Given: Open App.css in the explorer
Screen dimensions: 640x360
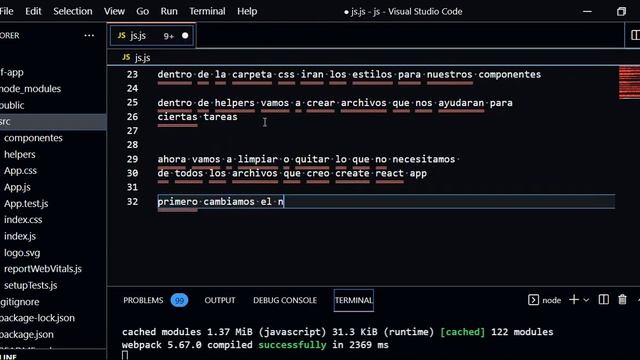Looking at the screenshot, I should click(x=20, y=171).
